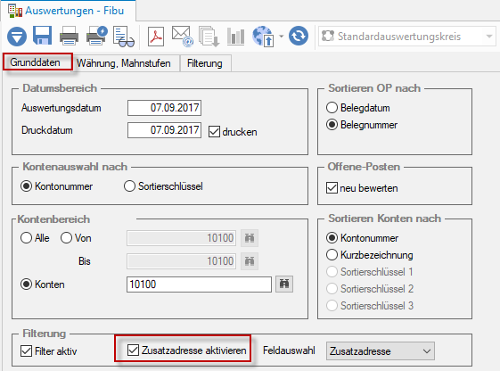500x371 pixels.
Task: Click the copy documents export icon
Action: point(209,36)
